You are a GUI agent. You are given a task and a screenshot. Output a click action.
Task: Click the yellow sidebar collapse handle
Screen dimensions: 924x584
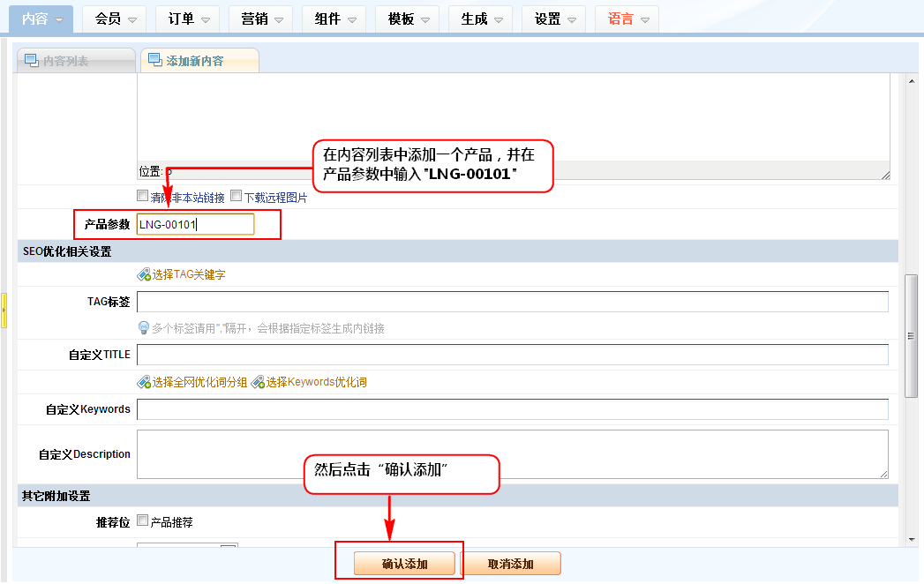point(4,311)
